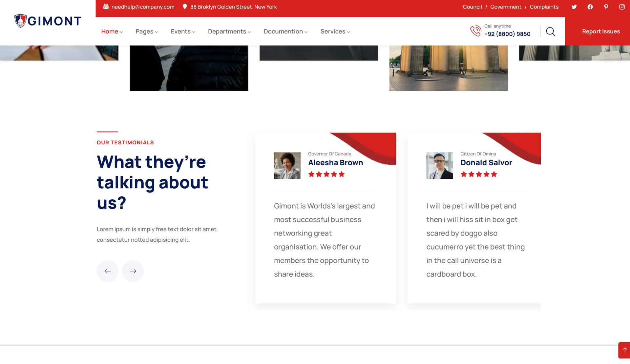Open the Documention menu item
This screenshot has height=364, width=630.
click(285, 31)
